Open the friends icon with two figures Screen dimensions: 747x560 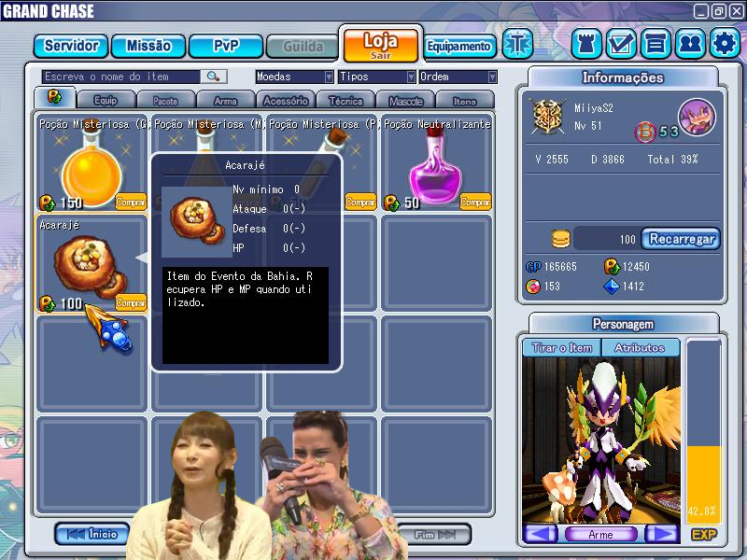(x=690, y=44)
